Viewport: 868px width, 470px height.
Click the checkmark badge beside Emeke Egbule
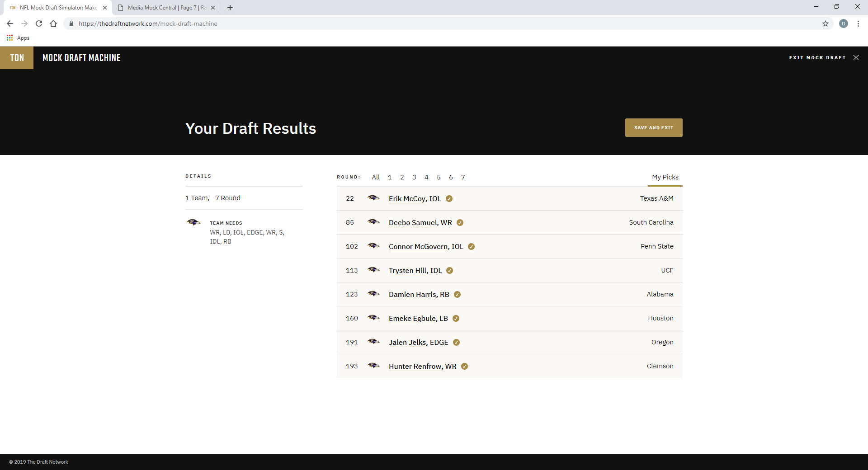coord(456,318)
